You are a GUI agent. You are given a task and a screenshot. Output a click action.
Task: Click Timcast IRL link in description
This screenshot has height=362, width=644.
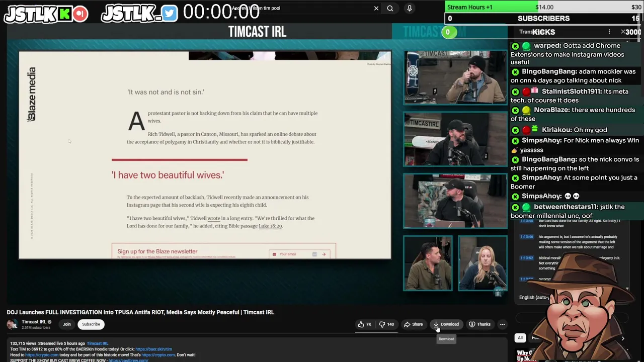pyautogui.click(x=98, y=343)
